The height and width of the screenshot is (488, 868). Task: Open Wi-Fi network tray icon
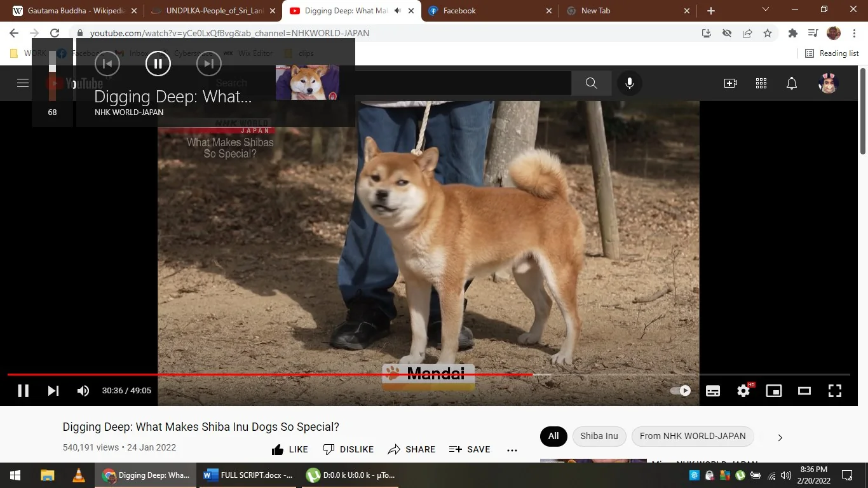pyautogui.click(x=771, y=475)
